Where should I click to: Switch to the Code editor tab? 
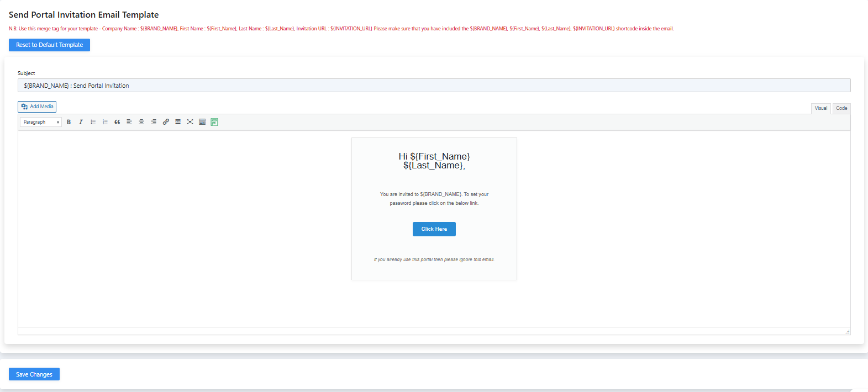(x=841, y=108)
